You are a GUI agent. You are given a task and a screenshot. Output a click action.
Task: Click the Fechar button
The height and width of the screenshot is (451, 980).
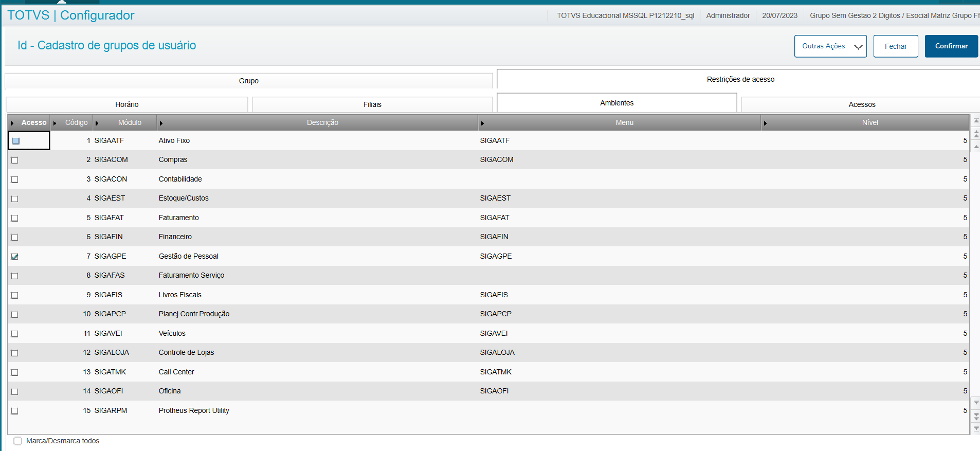click(x=896, y=46)
